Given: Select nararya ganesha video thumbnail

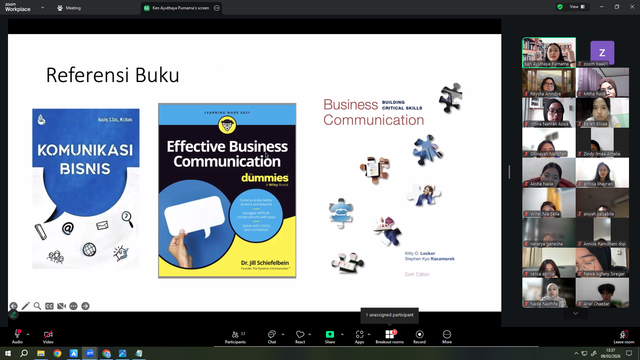Looking at the screenshot, I should (x=549, y=233).
